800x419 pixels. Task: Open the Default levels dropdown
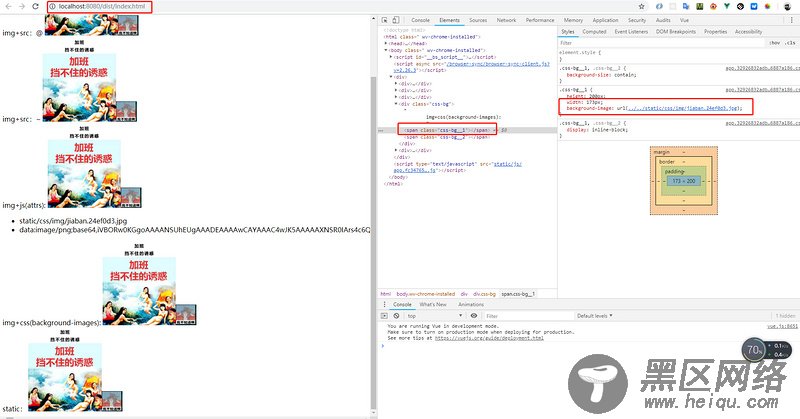tap(594, 316)
